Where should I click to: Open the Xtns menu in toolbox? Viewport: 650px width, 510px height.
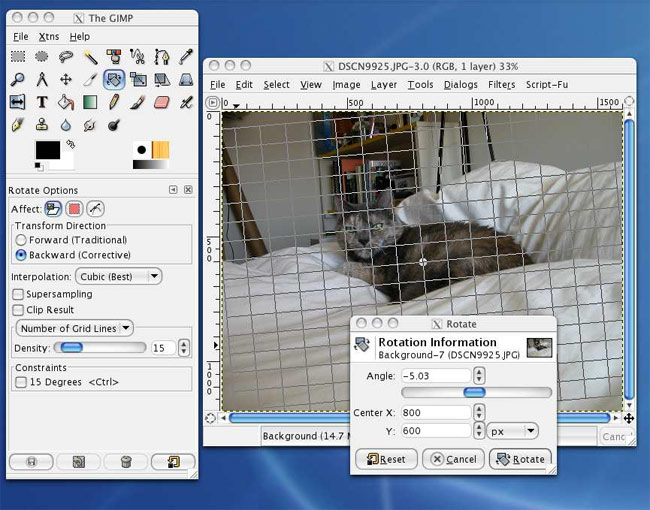click(49, 37)
